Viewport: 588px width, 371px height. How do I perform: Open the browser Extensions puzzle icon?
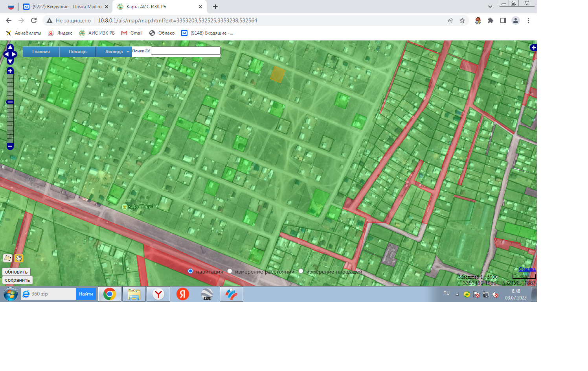click(x=491, y=20)
